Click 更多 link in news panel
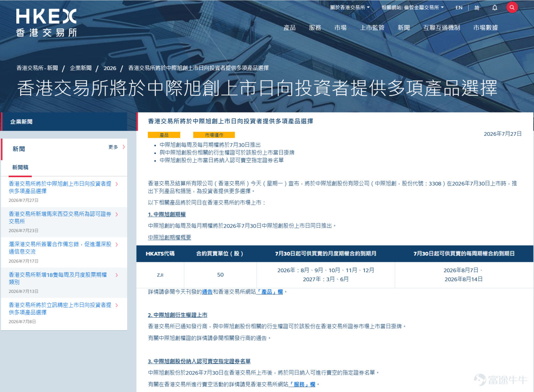The image size is (534, 392). (x=113, y=147)
